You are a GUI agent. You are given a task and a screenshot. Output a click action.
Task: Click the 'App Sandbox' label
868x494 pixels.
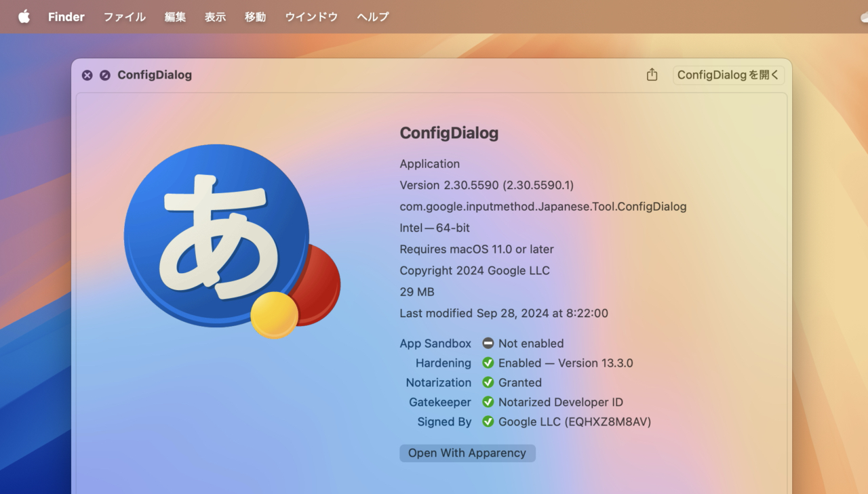pos(435,344)
